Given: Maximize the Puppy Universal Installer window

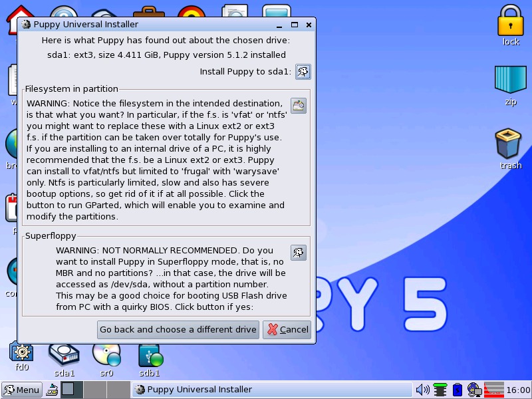Looking at the screenshot, I should point(295,25).
